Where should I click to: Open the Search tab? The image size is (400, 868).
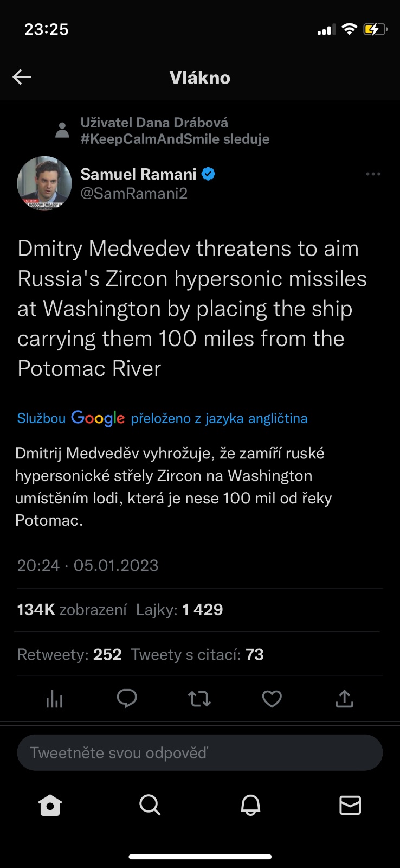point(150,806)
